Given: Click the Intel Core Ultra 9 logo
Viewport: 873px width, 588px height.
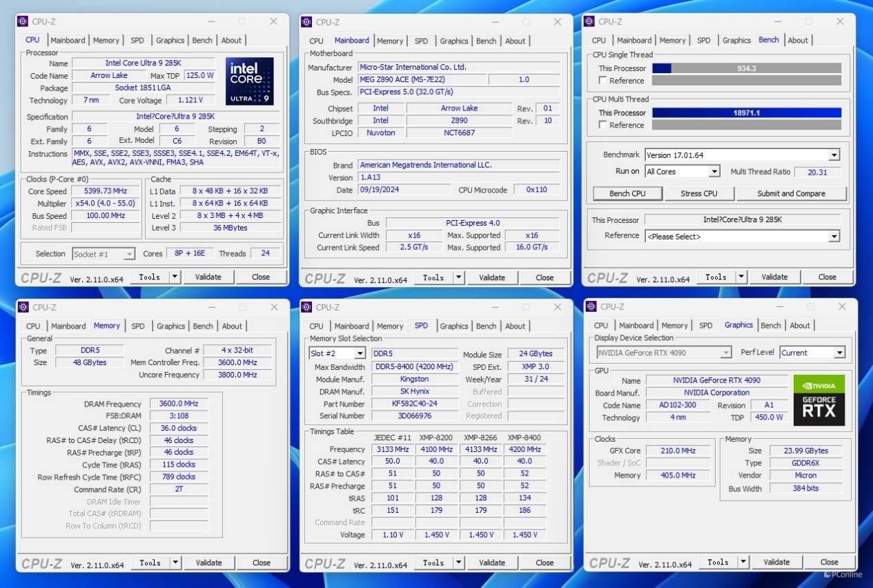Looking at the screenshot, I should click(249, 81).
